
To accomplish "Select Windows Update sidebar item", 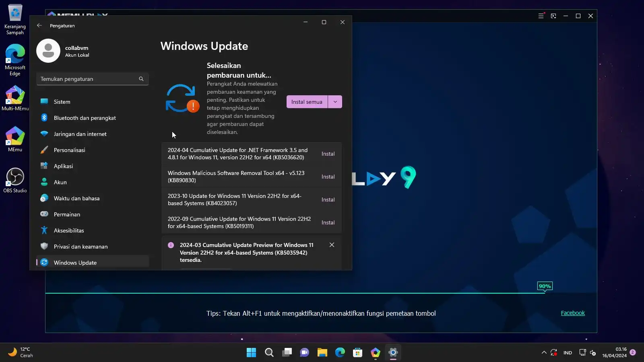I will [93, 263].
